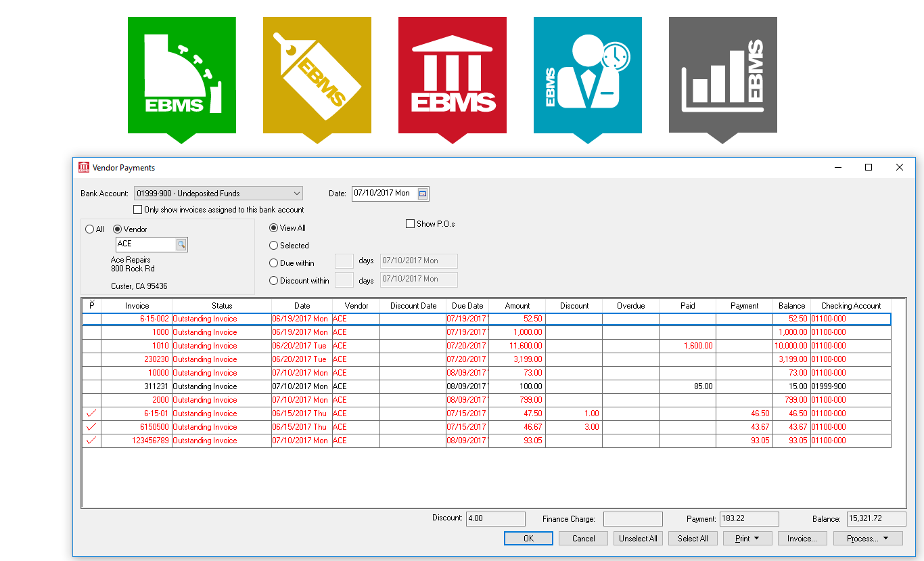
Task: Click the Balance total field showing 15,321.72
Action: [877, 519]
